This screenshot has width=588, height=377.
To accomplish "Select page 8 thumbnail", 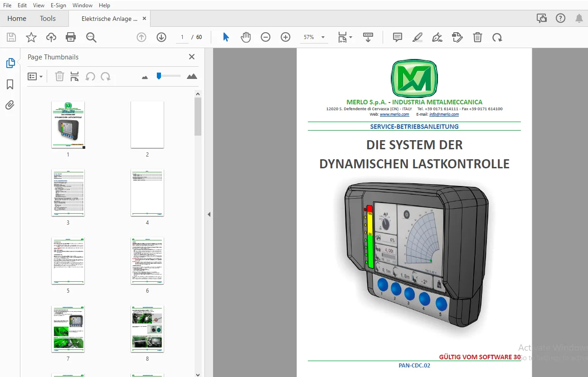I will point(147,329).
